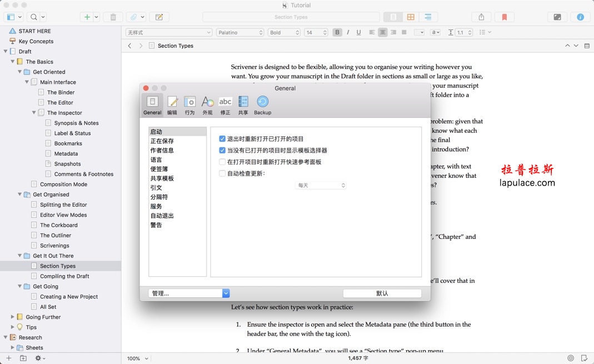Select 自动退出 in preferences list
The height and width of the screenshot is (364, 594).
pyautogui.click(x=177, y=216)
